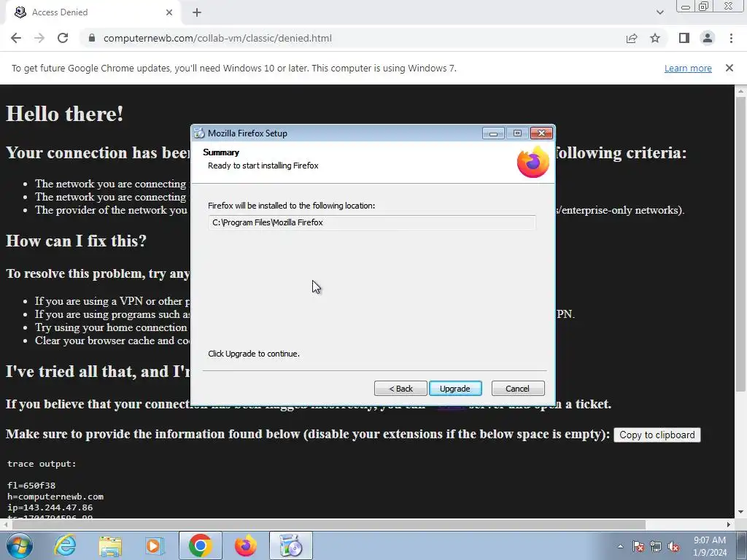This screenshot has width=747, height=560.
Task: Click the 'h=computernewb.com' trace line
Action: (55, 497)
